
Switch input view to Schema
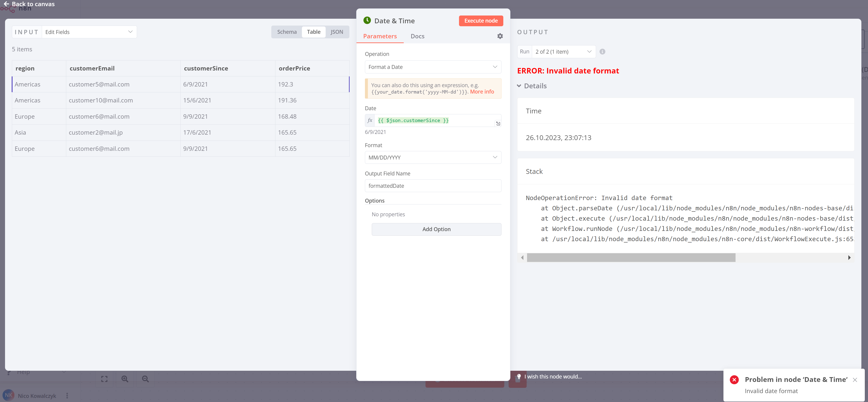pyautogui.click(x=287, y=32)
